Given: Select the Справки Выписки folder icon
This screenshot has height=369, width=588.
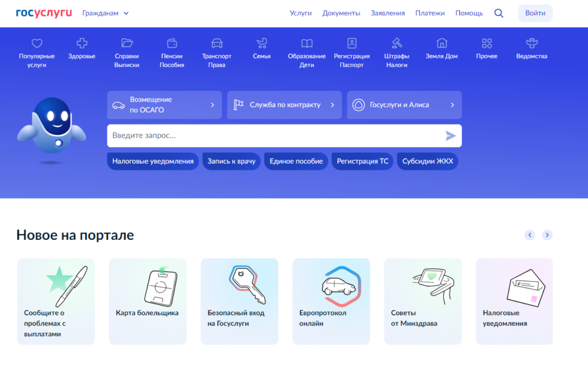Looking at the screenshot, I should (127, 44).
